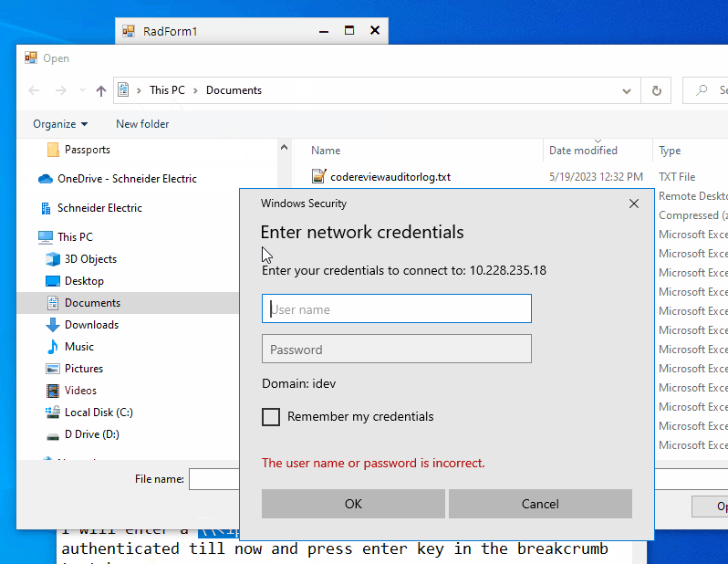This screenshot has width=728, height=564.
Task: Close the Windows Security dialog
Action: (634, 204)
